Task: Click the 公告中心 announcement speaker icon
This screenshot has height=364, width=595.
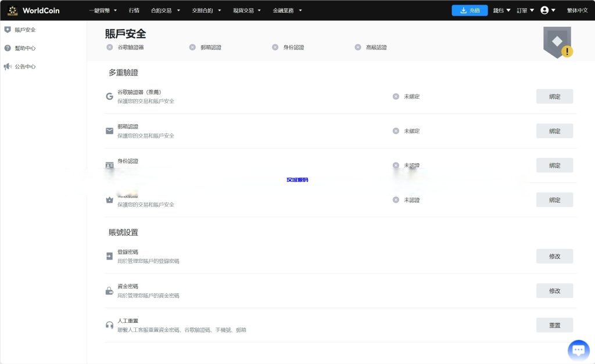Action: click(8, 66)
